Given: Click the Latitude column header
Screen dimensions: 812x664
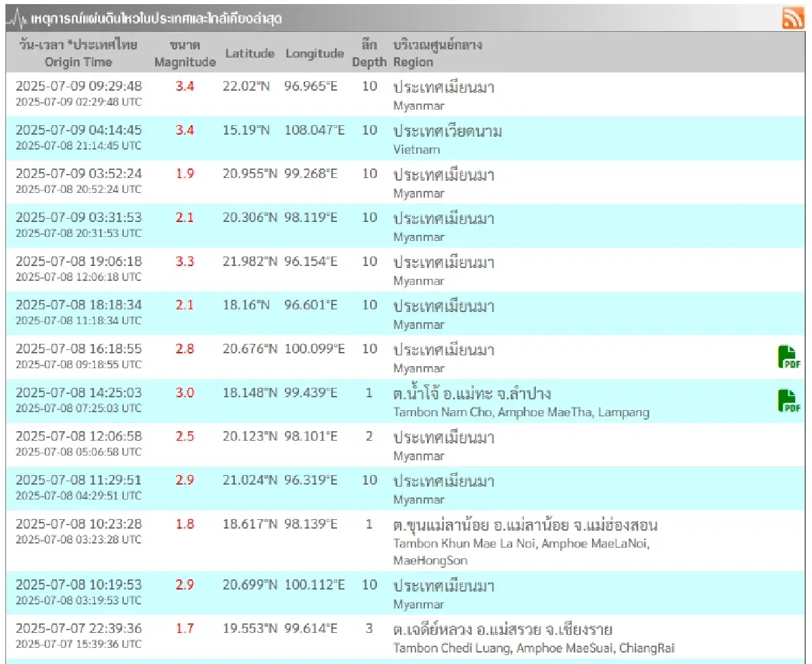Looking at the screenshot, I should [250, 53].
